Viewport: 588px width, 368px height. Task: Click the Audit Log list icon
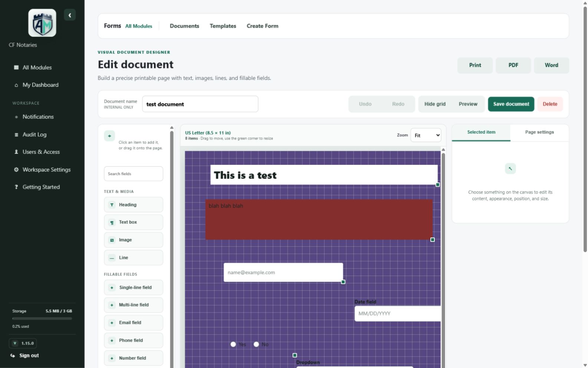tap(16, 135)
